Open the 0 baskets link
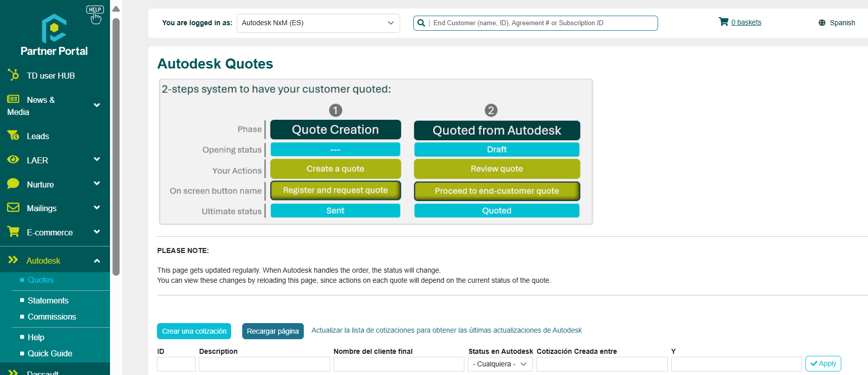This screenshot has height=375, width=868. point(746,22)
